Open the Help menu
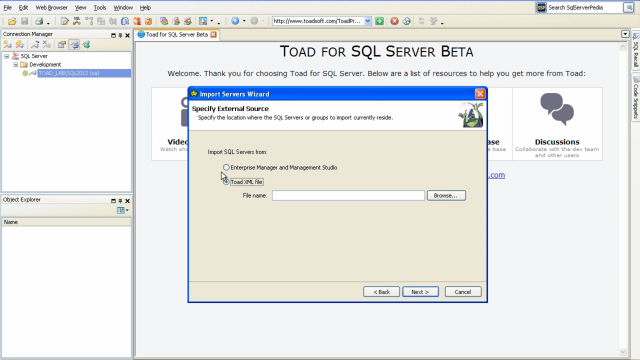The width and height of the screenshot is (640, 360). click(145, 7)
